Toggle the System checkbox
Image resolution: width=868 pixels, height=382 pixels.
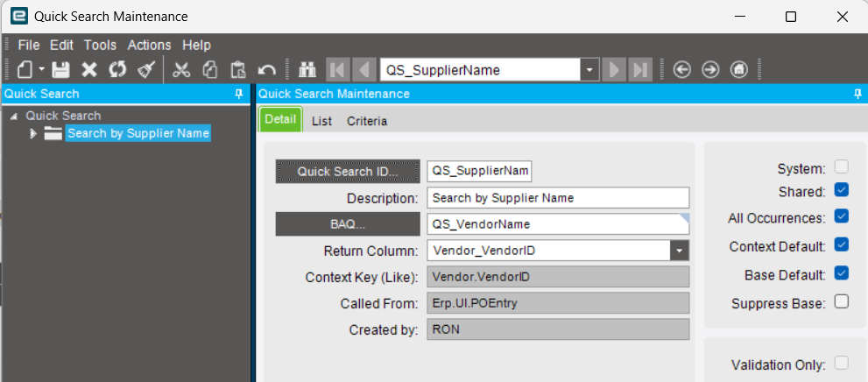tap(842, 166)
